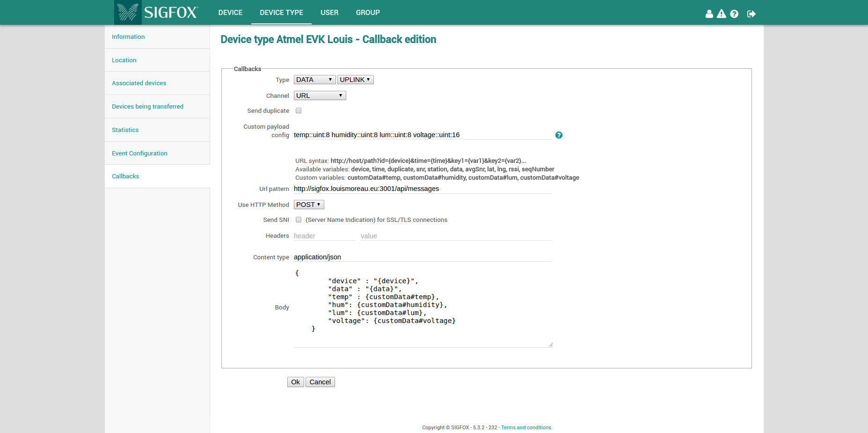Open the help icon in header
The width and height of the screenshot is (868, 433).
(x=734, y=14)
